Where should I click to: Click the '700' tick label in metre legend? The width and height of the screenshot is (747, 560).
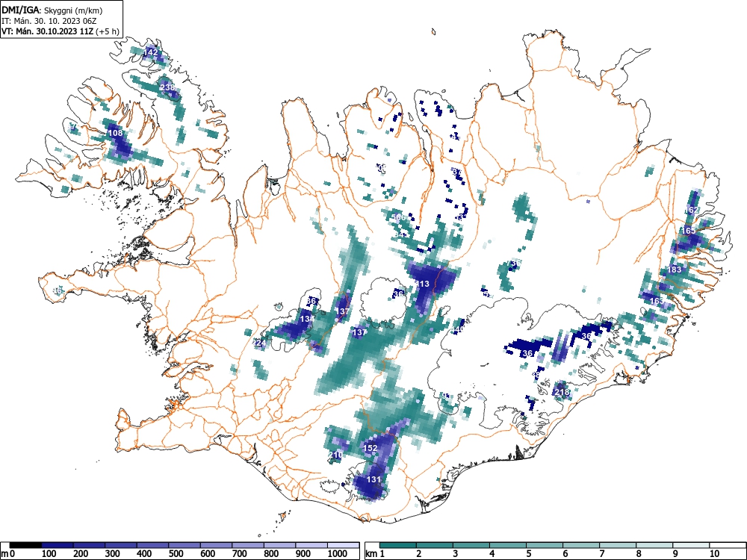(x=240, y=554)
